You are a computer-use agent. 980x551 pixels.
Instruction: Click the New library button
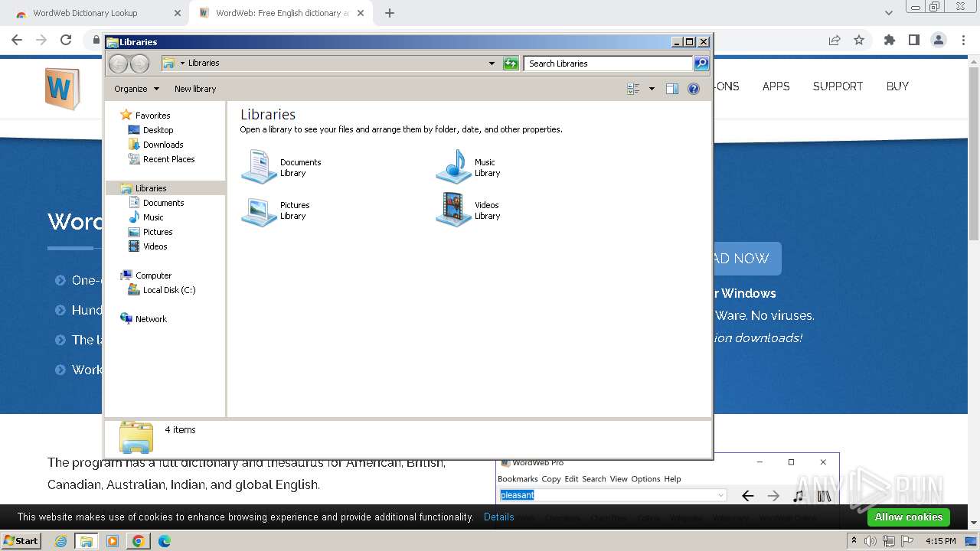tap(195, 89)
